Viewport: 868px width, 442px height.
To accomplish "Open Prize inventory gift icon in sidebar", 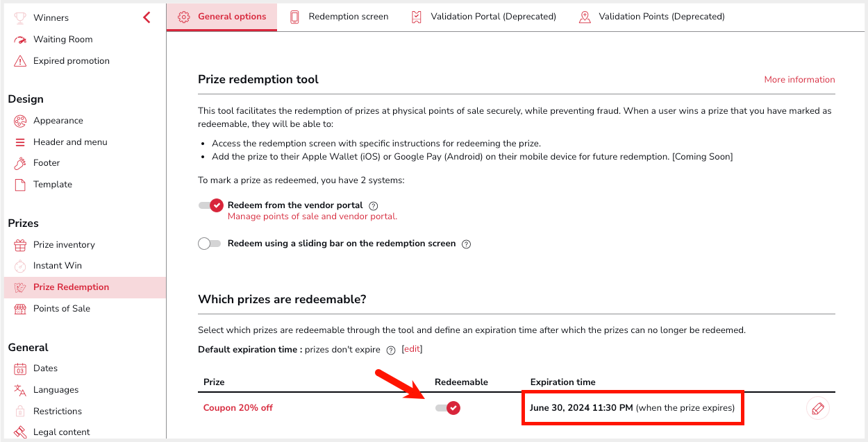I will [x=20, y=245].
